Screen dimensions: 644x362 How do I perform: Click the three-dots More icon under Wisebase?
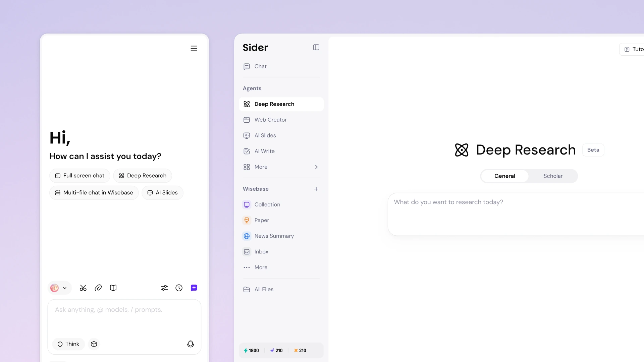[x=247, y=267]
